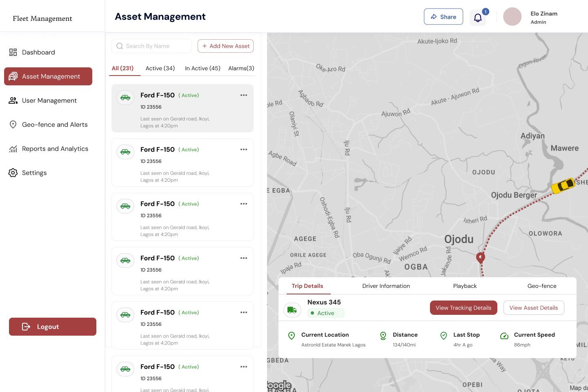
Task: Click View Asset Details button
Action: click(x=534, y=308)
